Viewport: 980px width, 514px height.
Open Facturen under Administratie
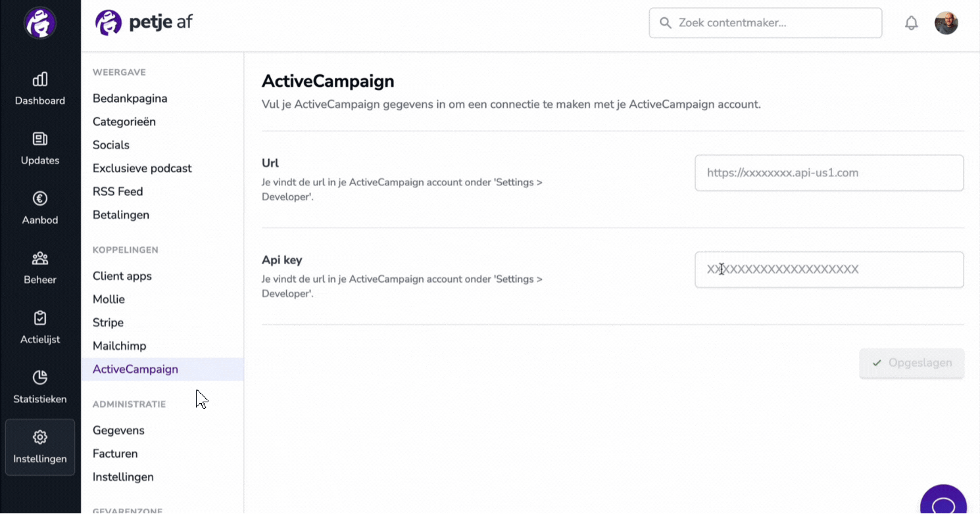(x=115, y=454)
